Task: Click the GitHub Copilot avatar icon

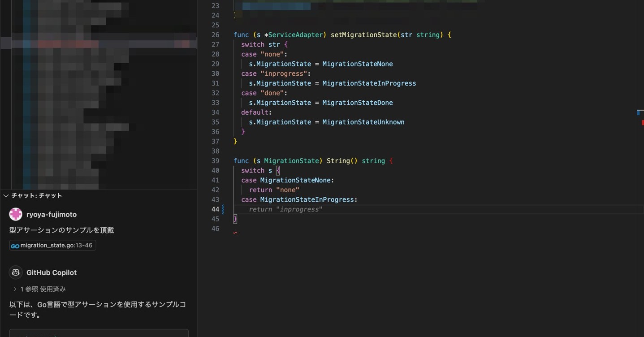Action: pos(16,272)
